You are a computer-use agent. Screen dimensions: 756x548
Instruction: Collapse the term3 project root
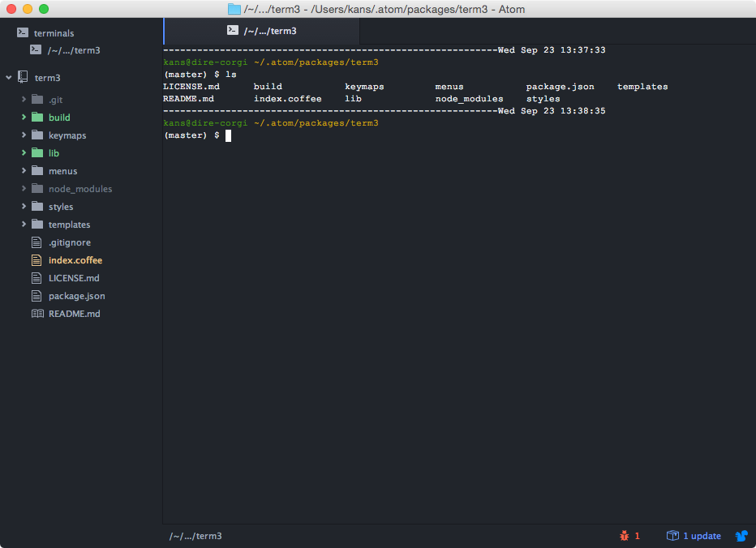tap(9, 77)
